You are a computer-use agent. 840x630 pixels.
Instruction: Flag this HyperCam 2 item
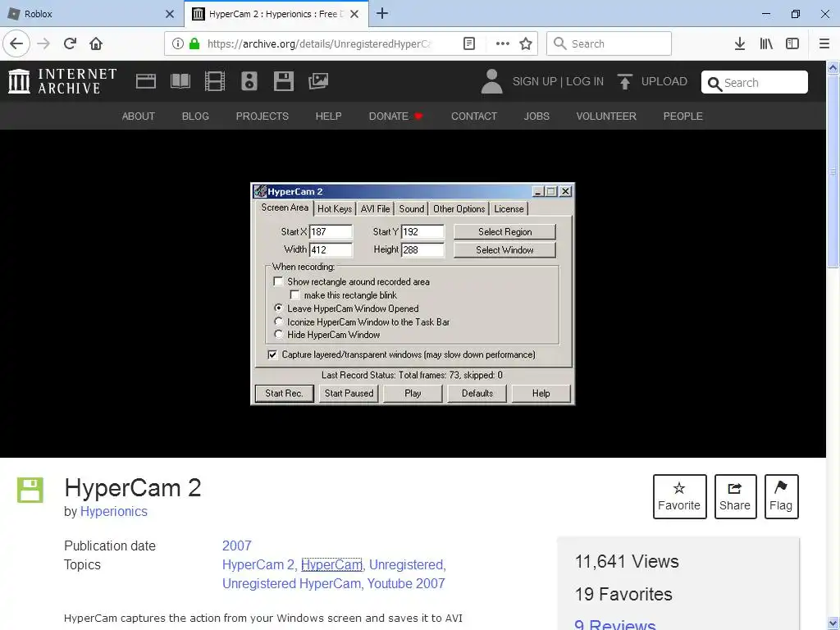coord(781,496)
